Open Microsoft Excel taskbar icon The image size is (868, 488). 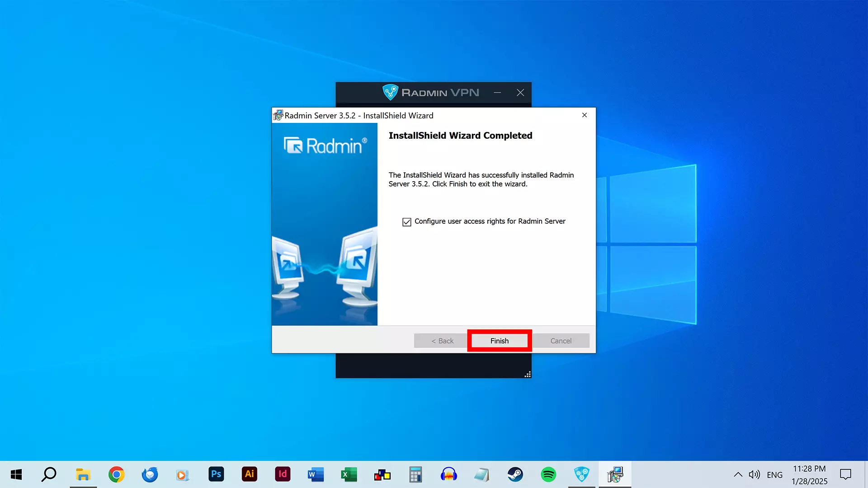coord(349,474)
